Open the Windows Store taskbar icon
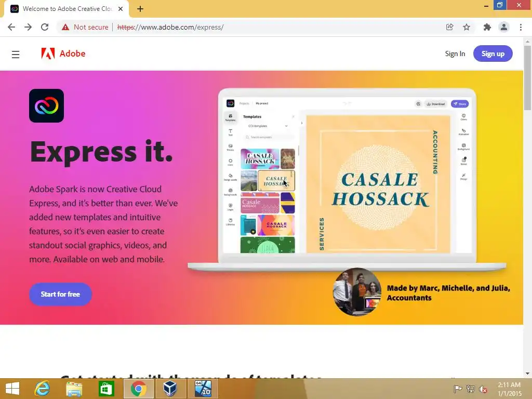The width and height of the screenshot is (532, 399). (x=106, y=389)
